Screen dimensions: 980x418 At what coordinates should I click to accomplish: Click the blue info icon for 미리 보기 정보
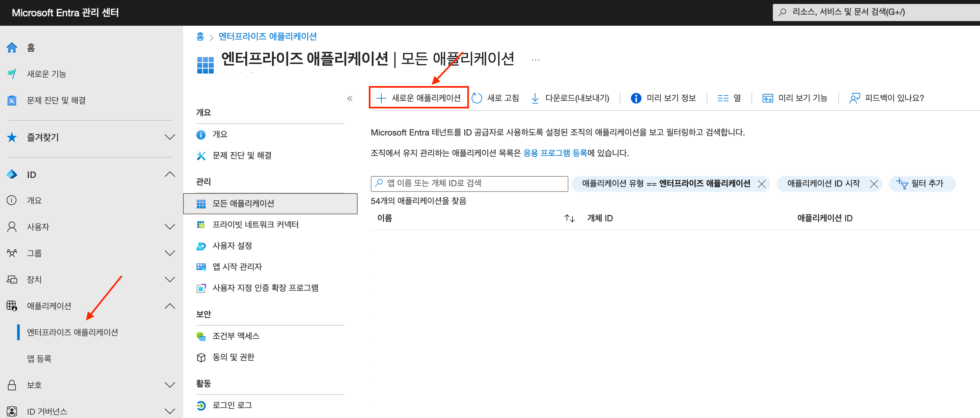click(636, 98)
